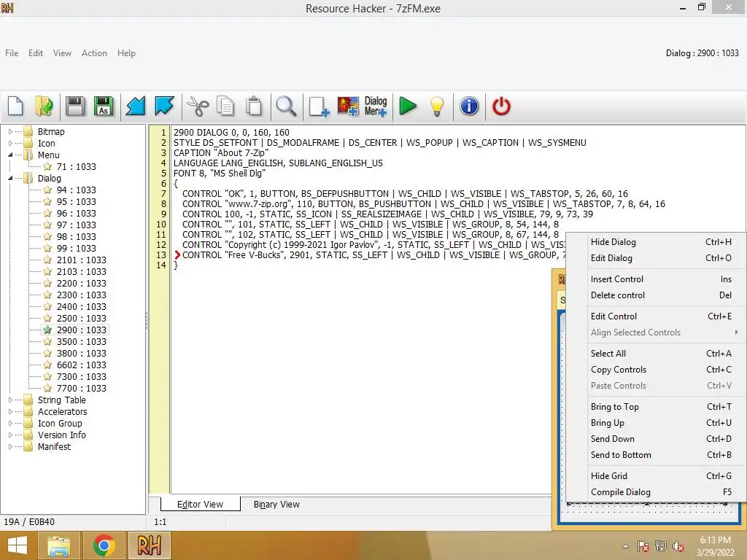Open a file with the green folder icon

point(44,106)
